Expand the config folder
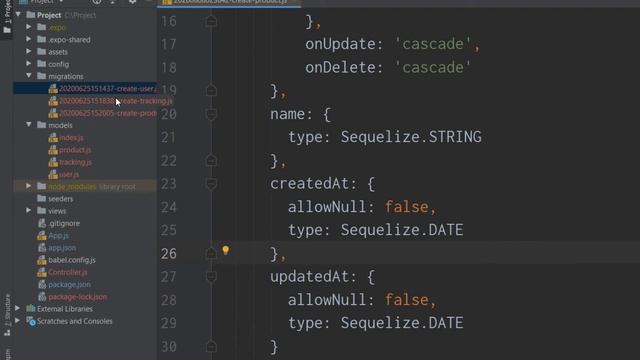Viewport: 640px width, 360px height. (x=29, y=64)
